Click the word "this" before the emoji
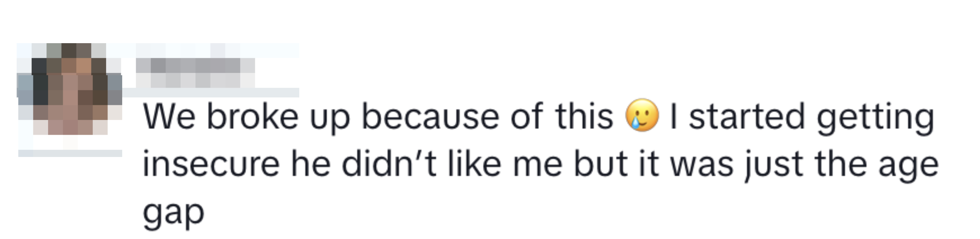 (584, 116)
